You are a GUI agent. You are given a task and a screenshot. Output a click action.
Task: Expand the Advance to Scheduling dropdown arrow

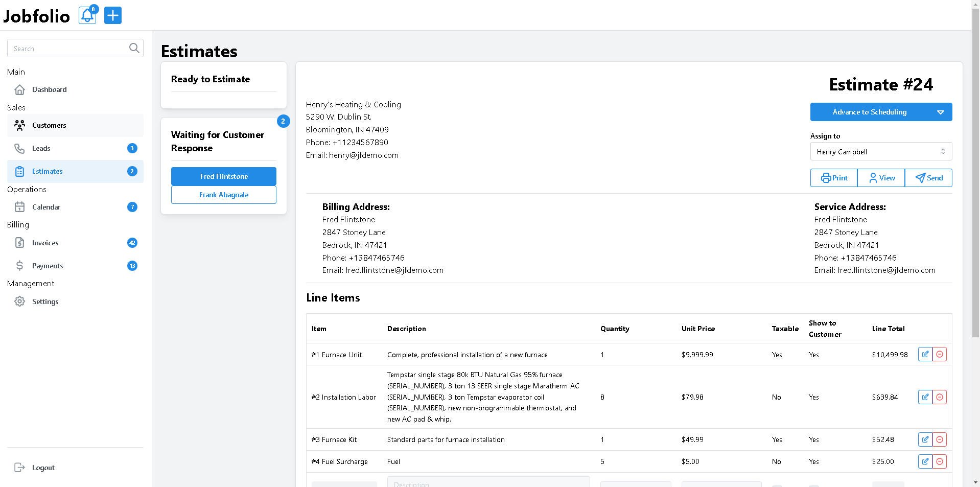(x=940, y=112)
